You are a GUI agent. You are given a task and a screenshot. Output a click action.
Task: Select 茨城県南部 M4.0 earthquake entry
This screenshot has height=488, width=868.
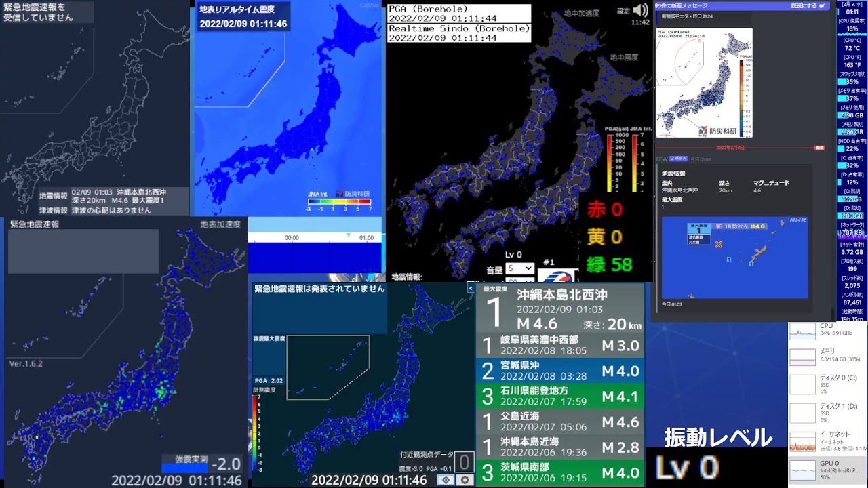pos(560,472)
